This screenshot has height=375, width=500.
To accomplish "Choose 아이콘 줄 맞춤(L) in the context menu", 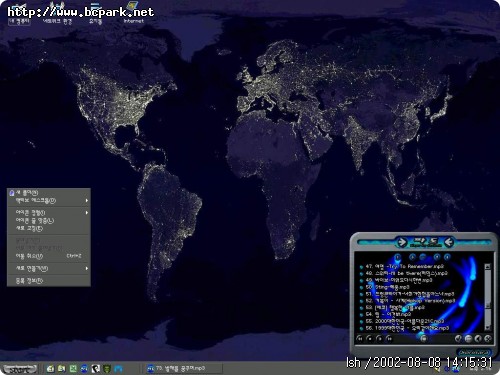I will [49, 220].
